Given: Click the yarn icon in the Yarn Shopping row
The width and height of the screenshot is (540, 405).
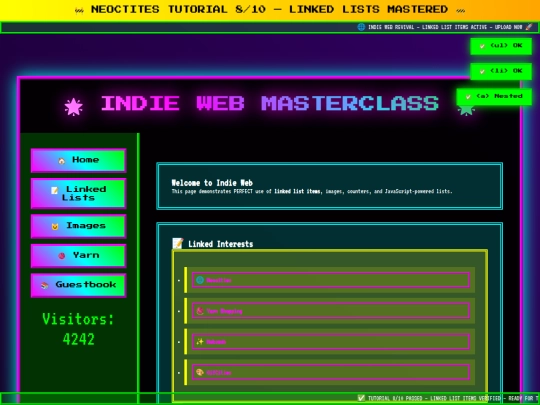Looking at the screenshot, I should (200, 311).
